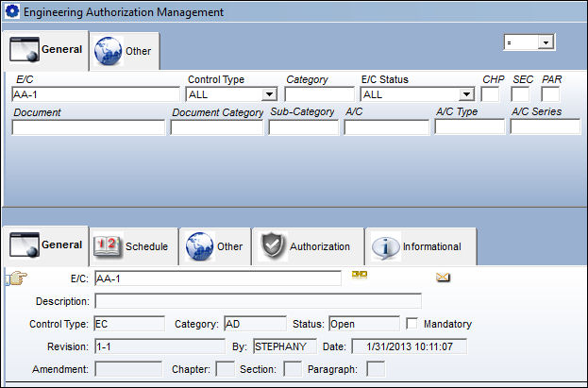Click the A/C Series field
The image size is (588, 388).
click(546, 127)
